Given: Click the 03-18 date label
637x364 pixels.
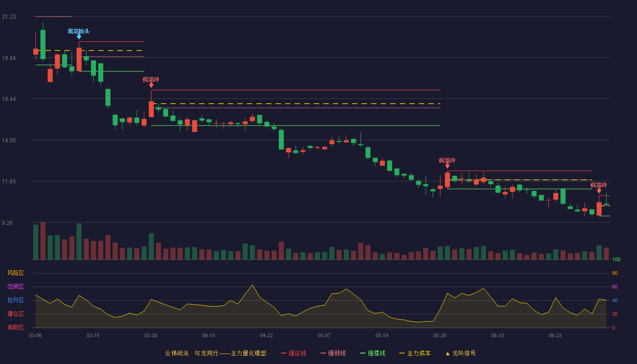Looking at the screenshot, I should click(x=93, y=335).
